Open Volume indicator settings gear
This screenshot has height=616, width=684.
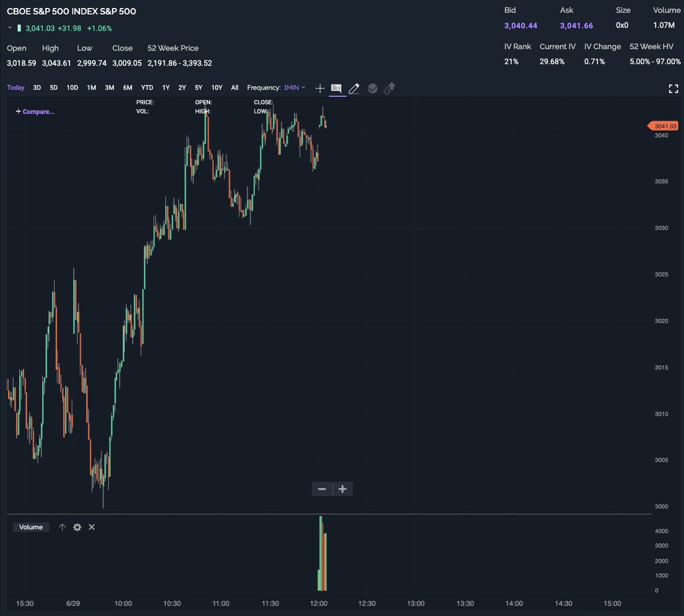[77, 527]
